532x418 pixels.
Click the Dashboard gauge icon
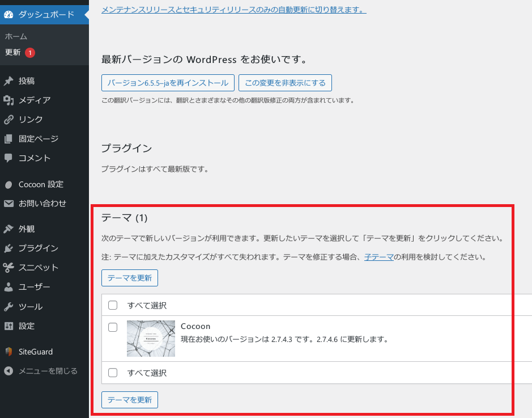click(8, 15)
